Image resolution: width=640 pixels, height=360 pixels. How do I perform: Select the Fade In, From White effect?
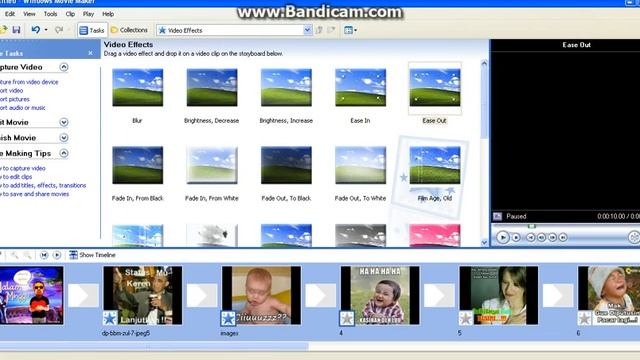click(212, 165)
